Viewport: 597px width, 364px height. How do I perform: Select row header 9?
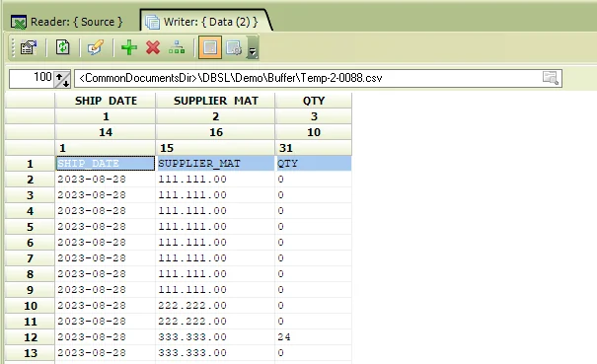[x=30, y=290]
